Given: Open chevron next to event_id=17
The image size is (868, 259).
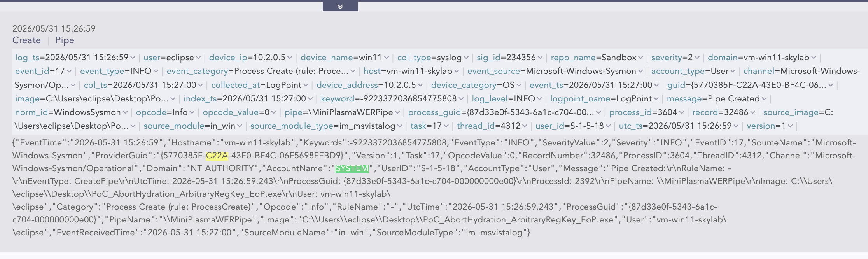Looking at the screenshot, I should coord(69,72).
